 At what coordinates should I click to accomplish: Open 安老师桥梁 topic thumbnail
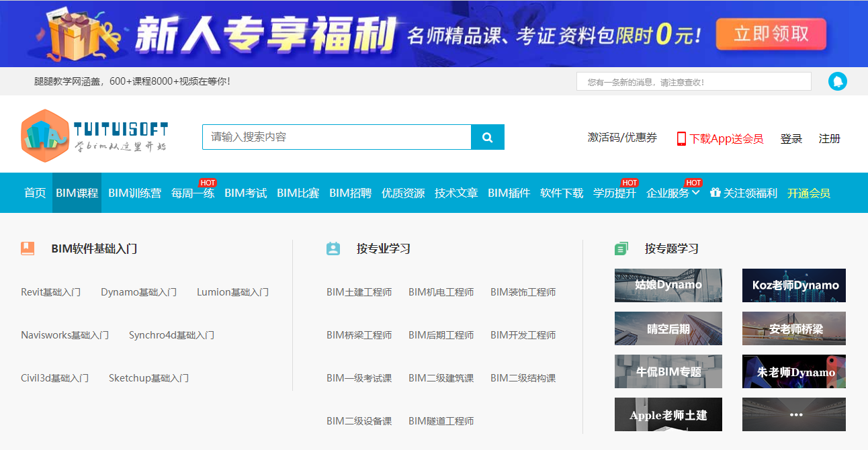tap(794, 328)
